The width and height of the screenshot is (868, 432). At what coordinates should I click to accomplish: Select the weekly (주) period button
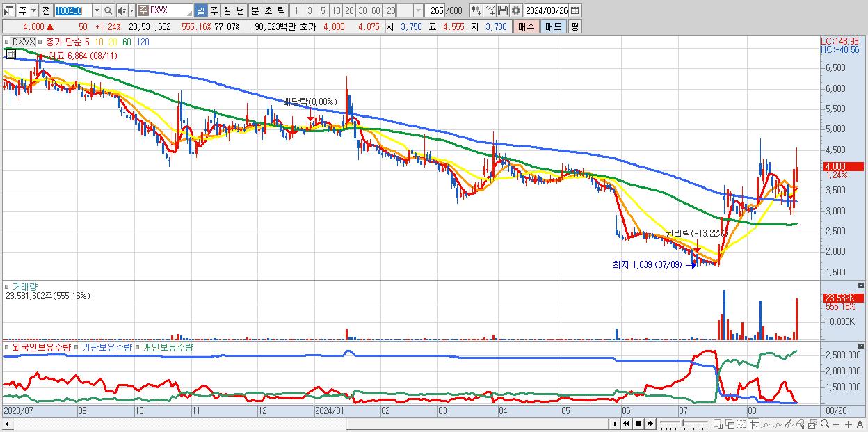[214, 10]
